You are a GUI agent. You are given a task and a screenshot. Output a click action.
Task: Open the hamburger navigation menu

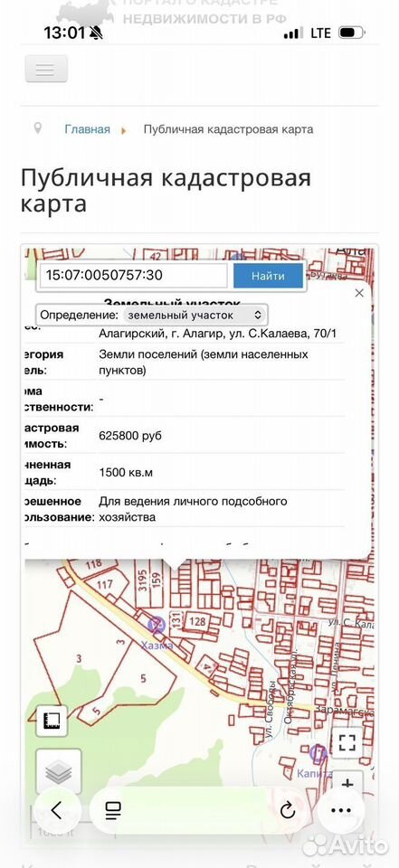click(46, 70)
